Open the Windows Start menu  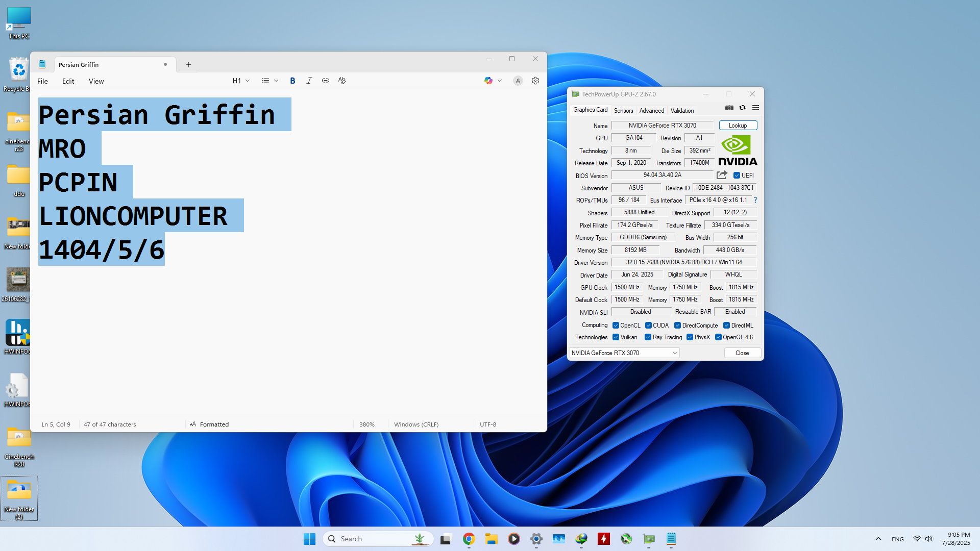(x=309, y=539)
